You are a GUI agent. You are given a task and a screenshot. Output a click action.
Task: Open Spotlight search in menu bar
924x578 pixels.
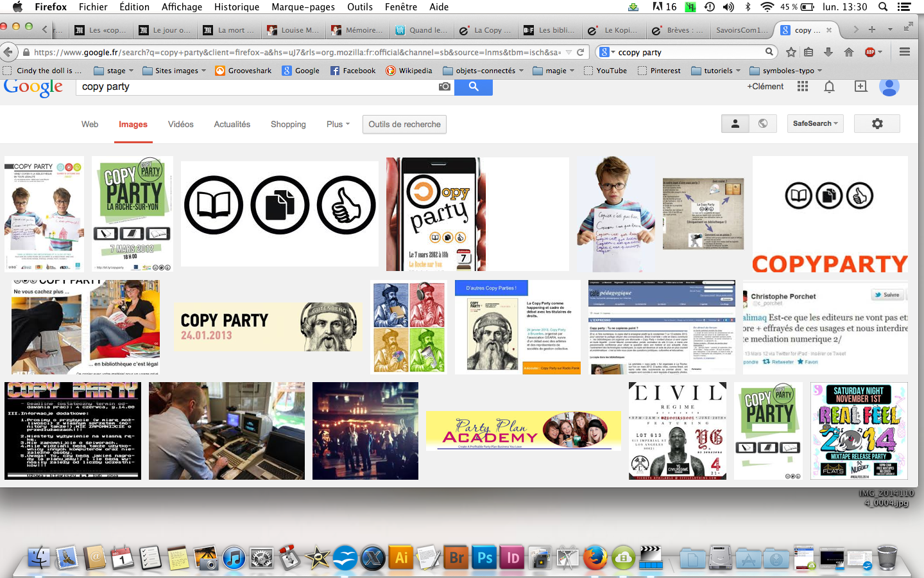[883, 7]
